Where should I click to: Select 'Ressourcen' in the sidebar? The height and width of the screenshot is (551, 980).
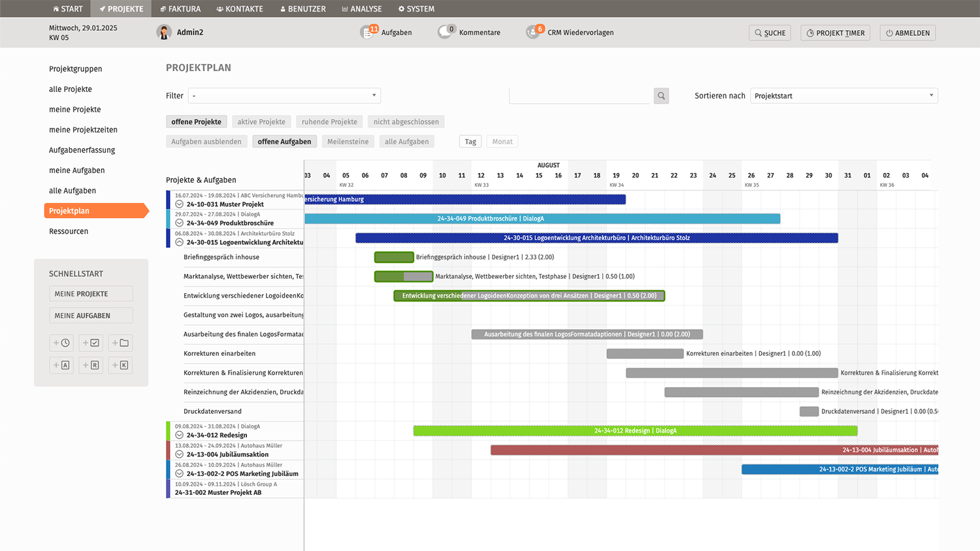[69, 231]
